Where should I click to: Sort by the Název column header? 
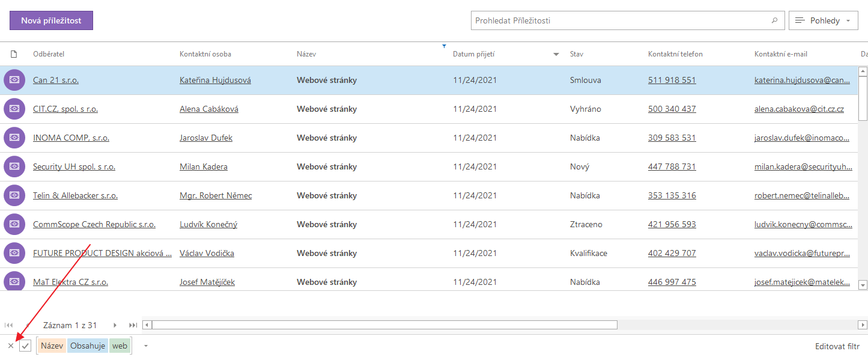click(306, 54)
